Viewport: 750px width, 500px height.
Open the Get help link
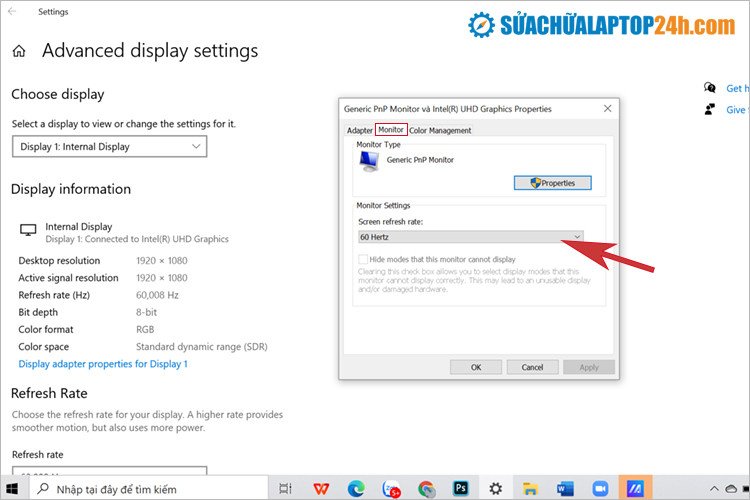[737, 88]
